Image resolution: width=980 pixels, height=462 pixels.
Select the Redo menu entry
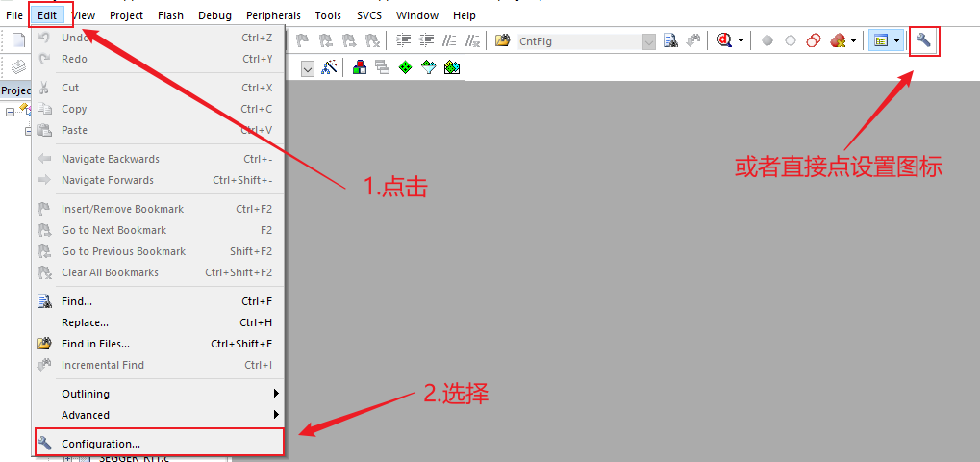coord(159,59)
